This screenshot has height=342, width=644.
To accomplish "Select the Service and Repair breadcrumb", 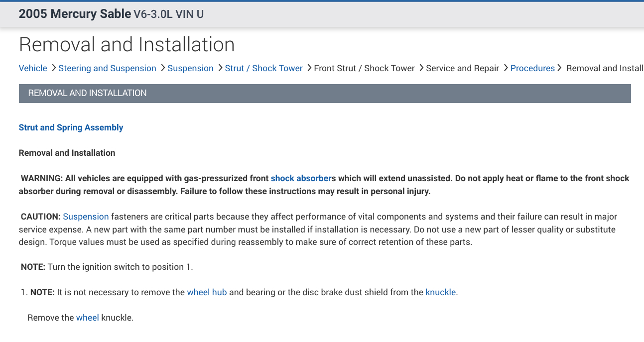I will click(462, 68).
